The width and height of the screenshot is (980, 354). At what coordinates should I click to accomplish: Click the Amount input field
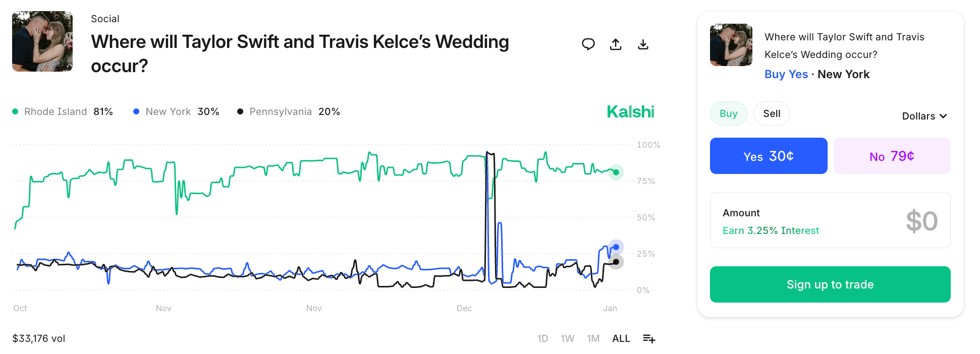coord(830,220)
